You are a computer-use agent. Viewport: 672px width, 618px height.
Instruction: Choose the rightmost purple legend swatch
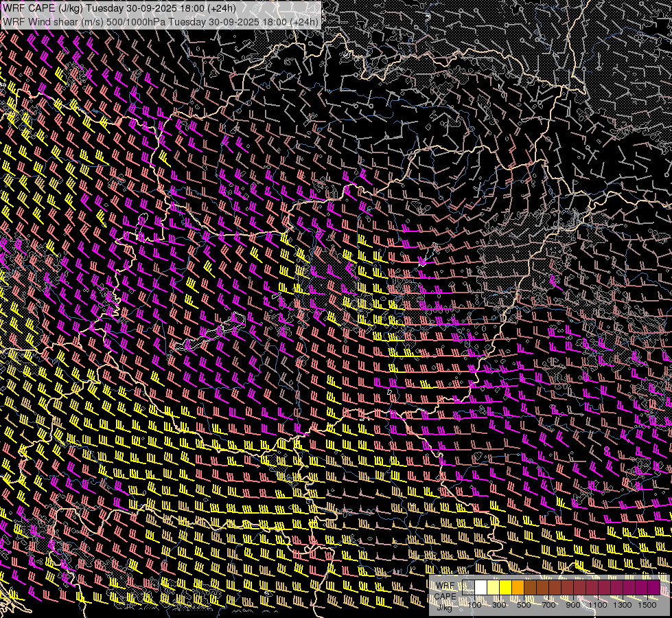[x=654, y=588]
